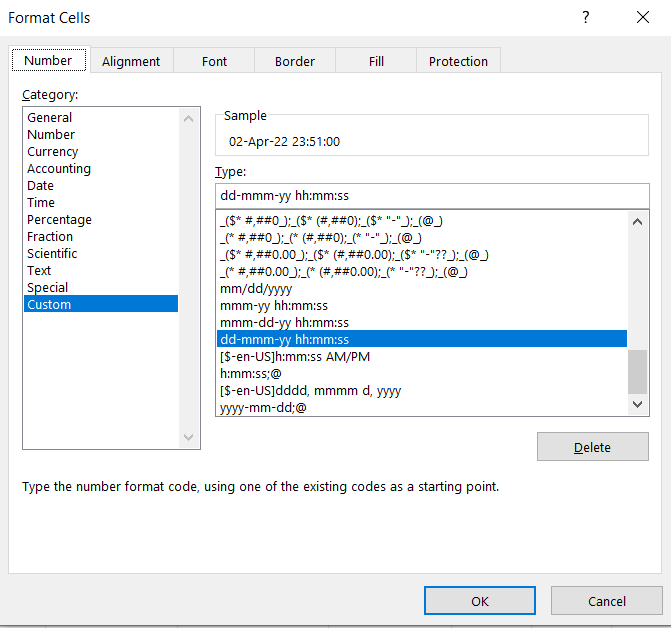
Task: Click the Help question mark icon
Action: (586, 17)
